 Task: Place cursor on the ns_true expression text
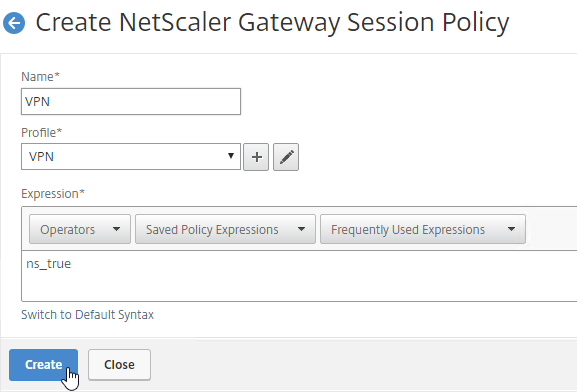49,264
